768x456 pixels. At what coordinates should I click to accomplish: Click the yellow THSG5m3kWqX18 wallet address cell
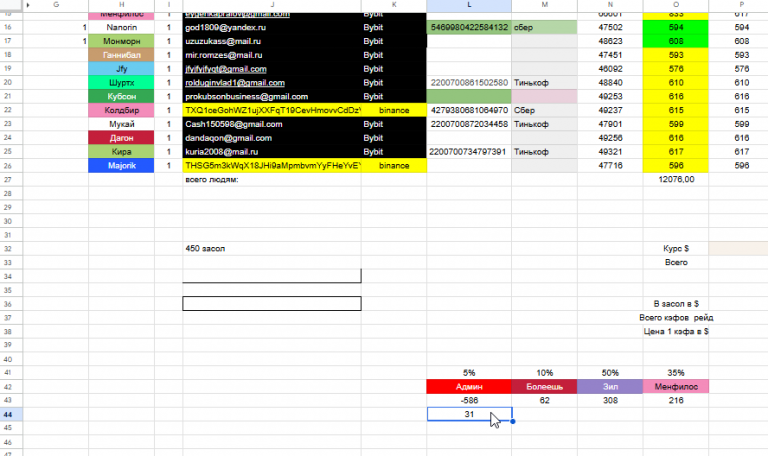click(272, 166)
